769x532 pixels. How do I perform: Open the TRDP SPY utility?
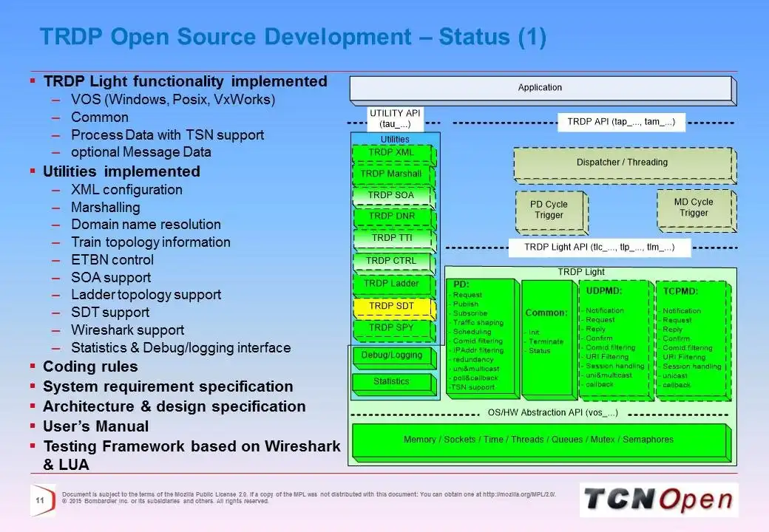[x=392, y=327]
